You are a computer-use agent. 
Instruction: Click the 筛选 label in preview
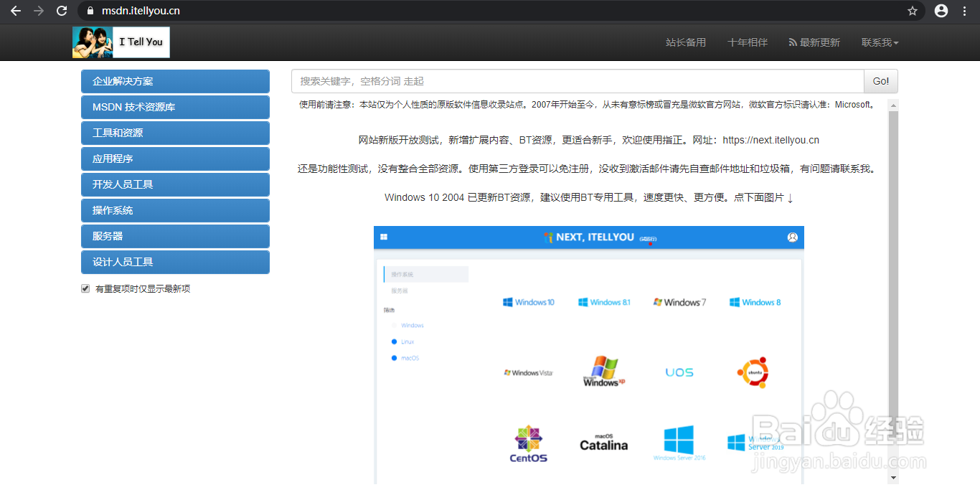pyautogui.click(x=389, y=310)
